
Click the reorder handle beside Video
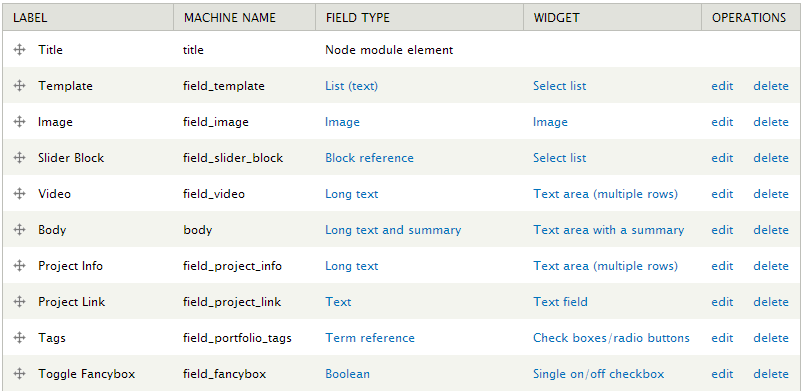click(x=19, y=194)
